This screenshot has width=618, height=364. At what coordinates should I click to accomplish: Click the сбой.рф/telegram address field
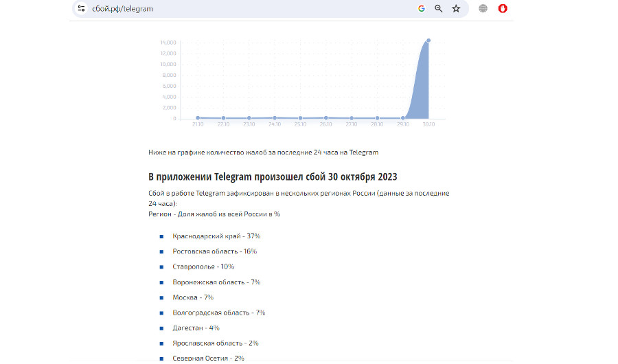pyautogui.click(x=206, y=9)
